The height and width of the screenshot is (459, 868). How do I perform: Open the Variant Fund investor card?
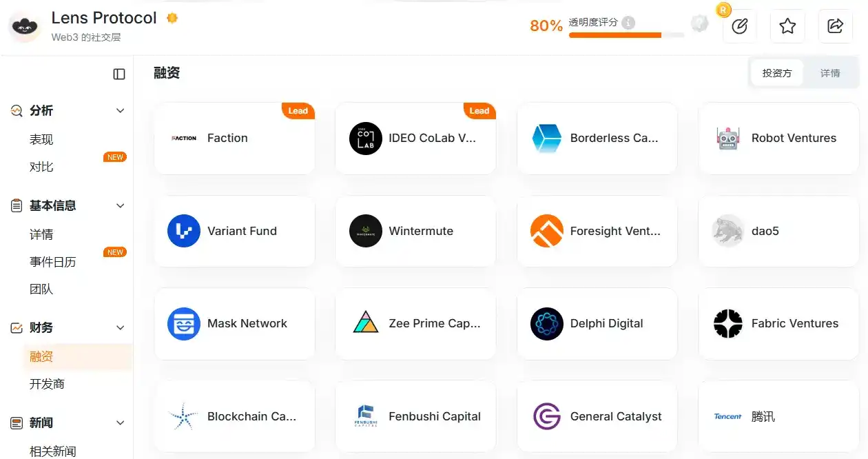(235, 231)
